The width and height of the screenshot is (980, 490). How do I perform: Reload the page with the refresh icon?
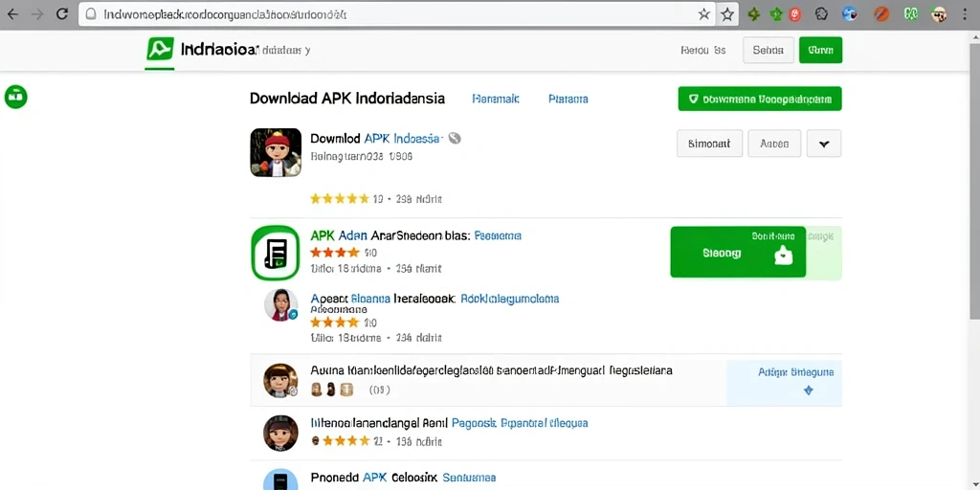62,13
